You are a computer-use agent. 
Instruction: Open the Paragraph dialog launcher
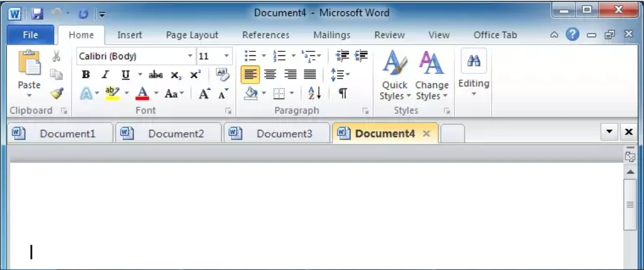365,111
